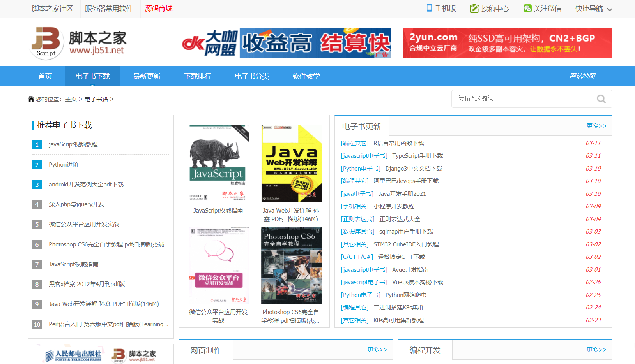
Task: Click the 投稿中心 pencil icon
Action: click(x=474, y=9)
